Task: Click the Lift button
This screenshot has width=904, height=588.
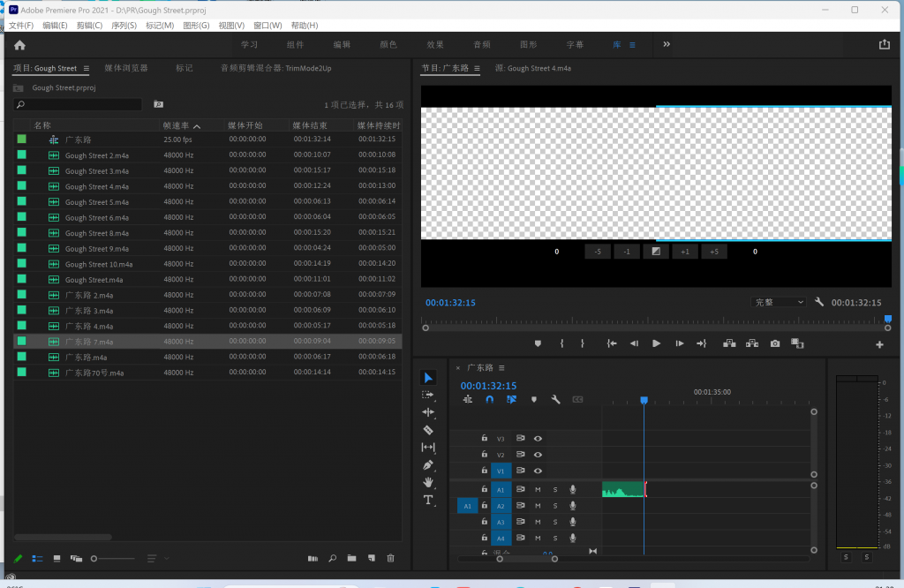Action: [x=729, y=343]
